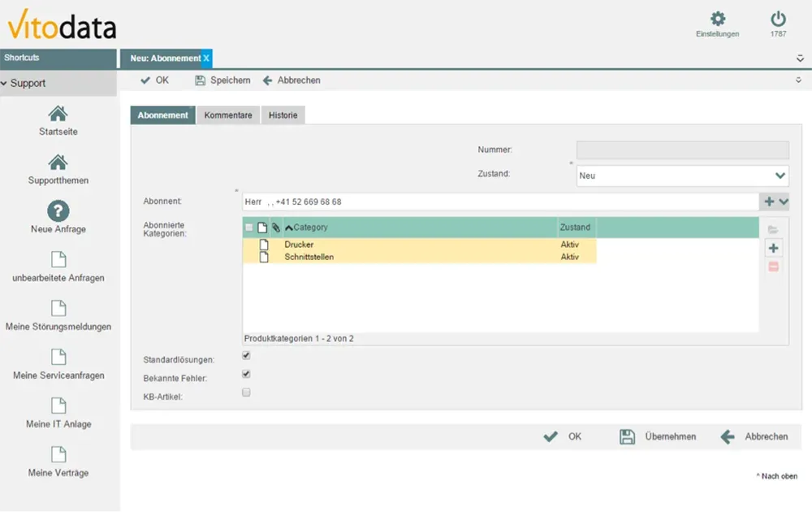Screen dimensions: 812x512
Task: Select the Drucker category row
Action: pos(420,245)
